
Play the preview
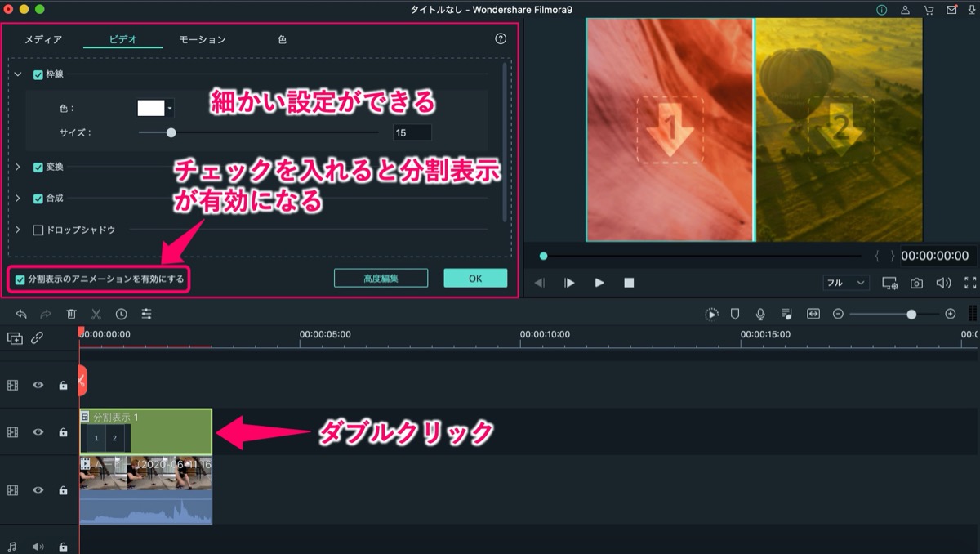click(599, 283)
